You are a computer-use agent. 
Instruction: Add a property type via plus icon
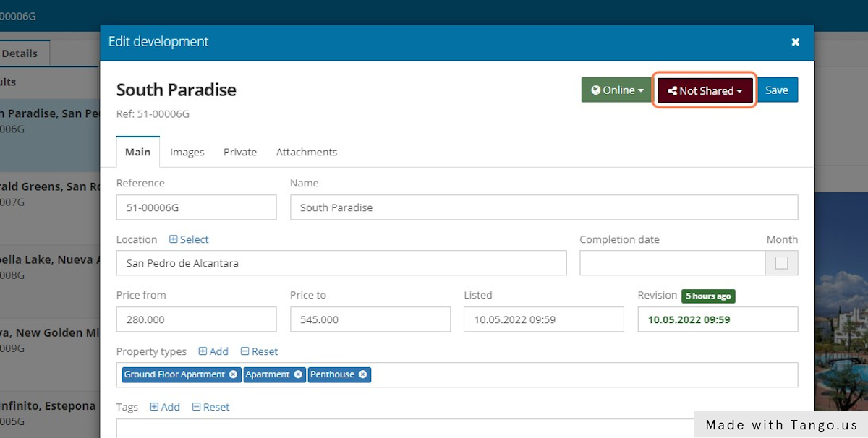point(203,351)
